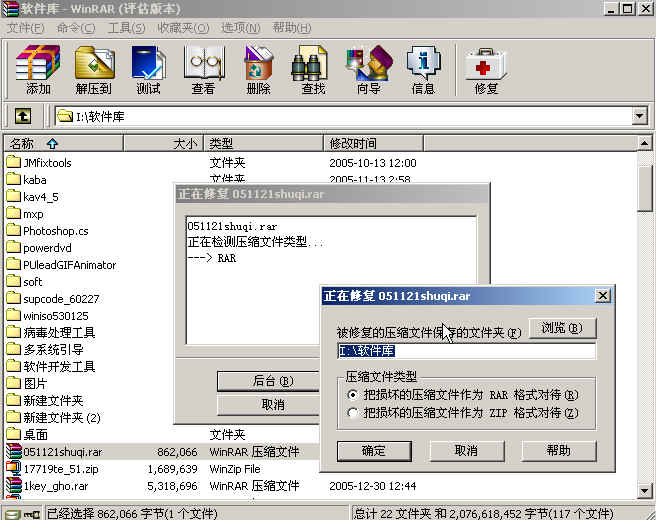Image resolution: width=656 pixels, height=520 pixels.
Task: Sort by 修改时间 column header
Action: point(373,143)
